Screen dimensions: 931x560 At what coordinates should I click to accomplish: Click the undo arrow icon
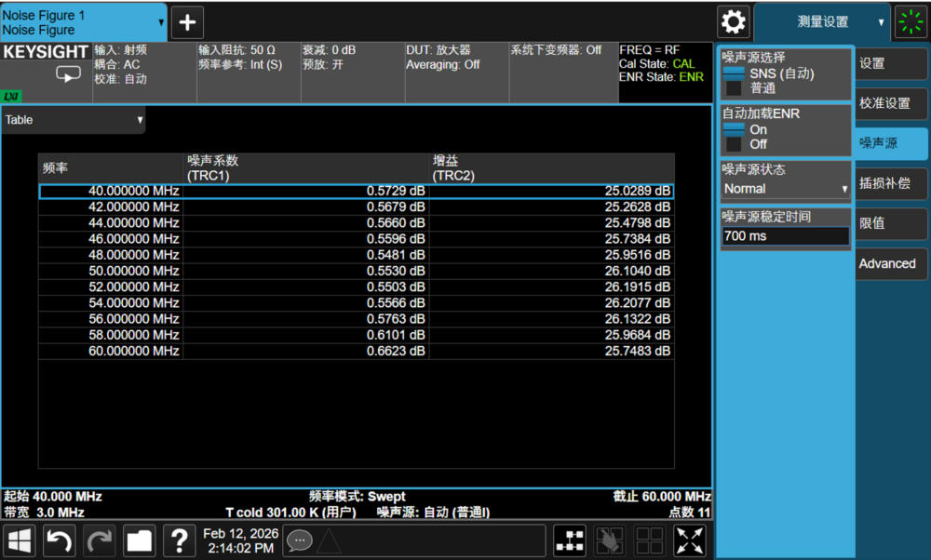point(60,540)
